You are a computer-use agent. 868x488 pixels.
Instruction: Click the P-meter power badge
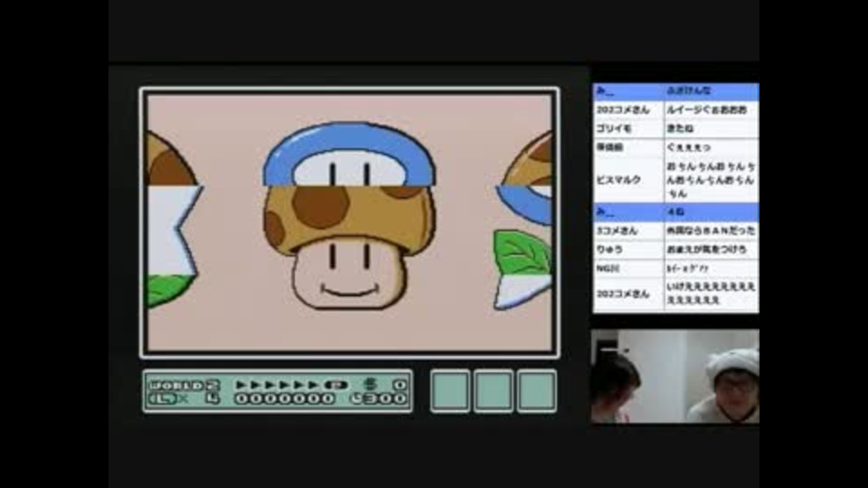click(x=335, y=385)
